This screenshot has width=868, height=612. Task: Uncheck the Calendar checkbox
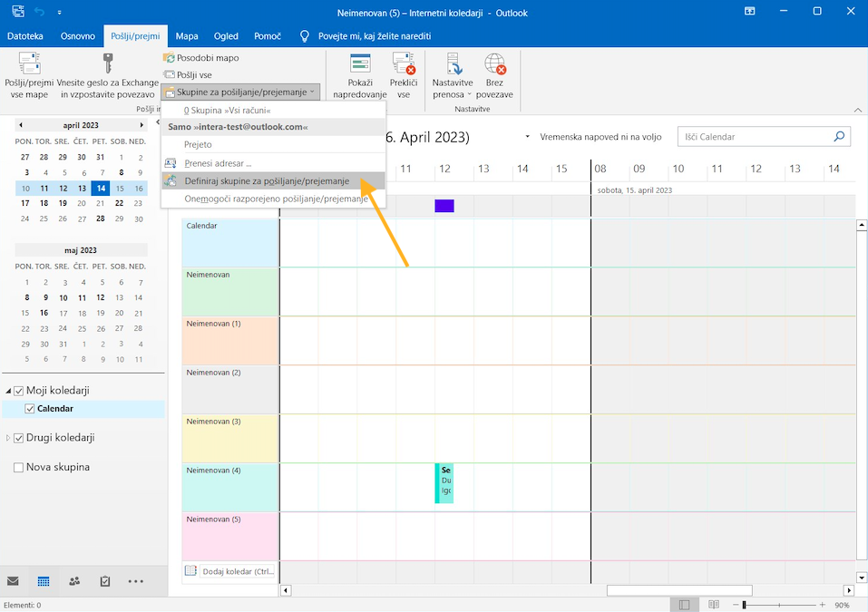(x=30, y=408)
